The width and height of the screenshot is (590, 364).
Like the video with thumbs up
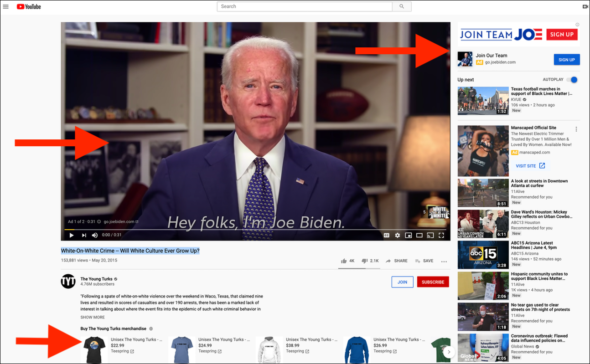[348, 261]
